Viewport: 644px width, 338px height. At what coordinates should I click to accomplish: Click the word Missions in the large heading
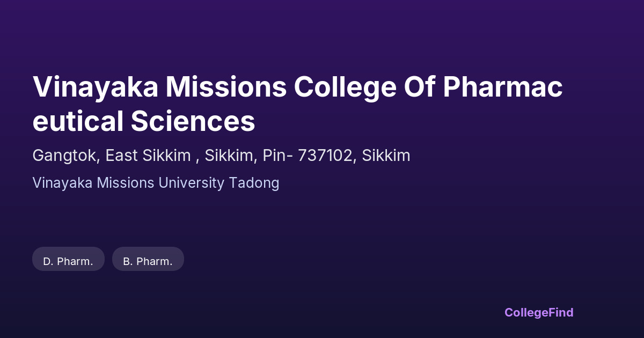tap(226, 87)
